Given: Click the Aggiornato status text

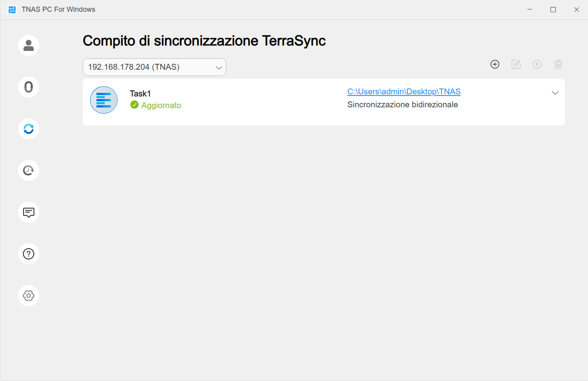Looking at the screenshot, I should click(161, 105).
